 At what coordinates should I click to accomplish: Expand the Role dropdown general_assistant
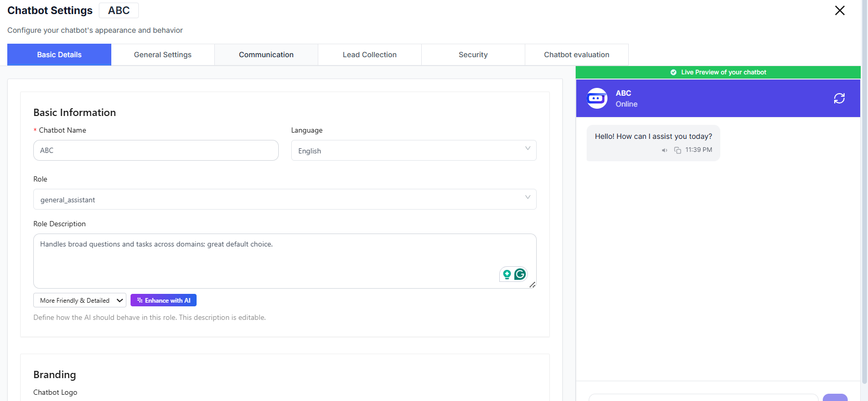pos(284,199)
